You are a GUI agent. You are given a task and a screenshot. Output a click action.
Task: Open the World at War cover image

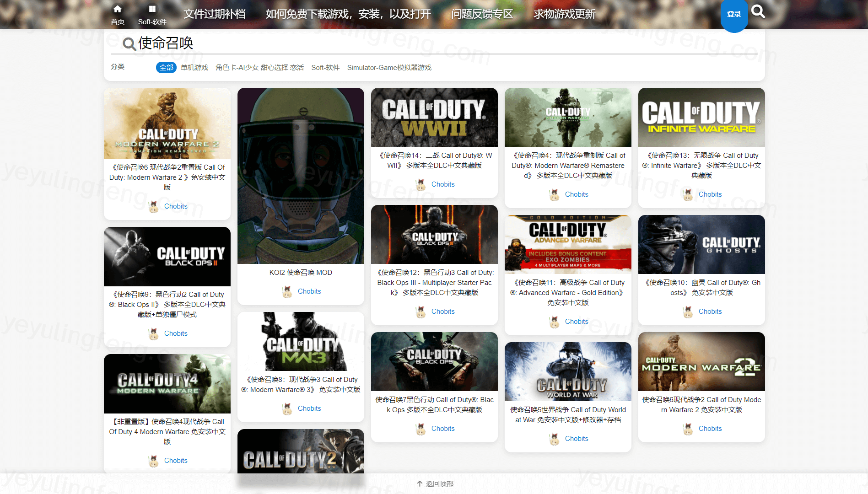click(x=568, y=372)
